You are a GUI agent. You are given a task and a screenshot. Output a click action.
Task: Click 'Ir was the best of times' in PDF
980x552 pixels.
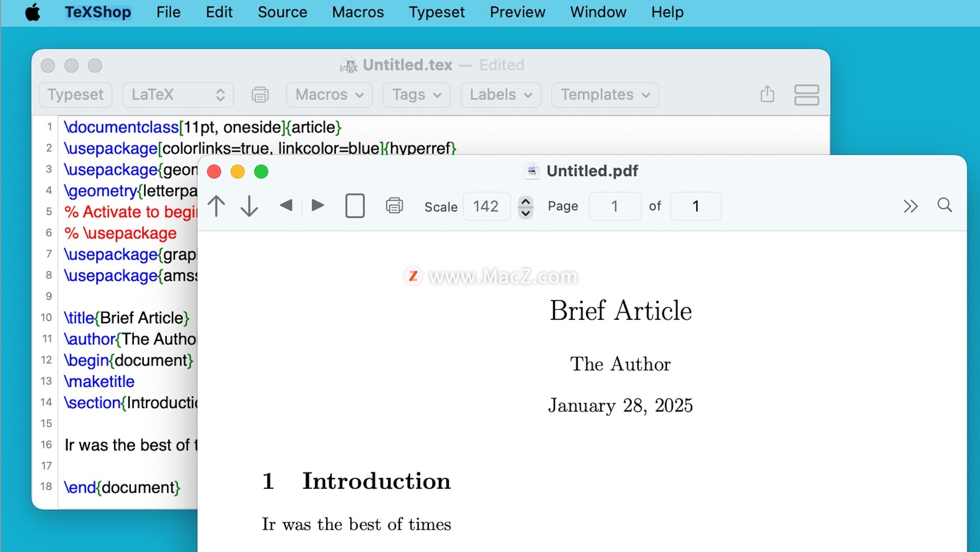point(356,524)
